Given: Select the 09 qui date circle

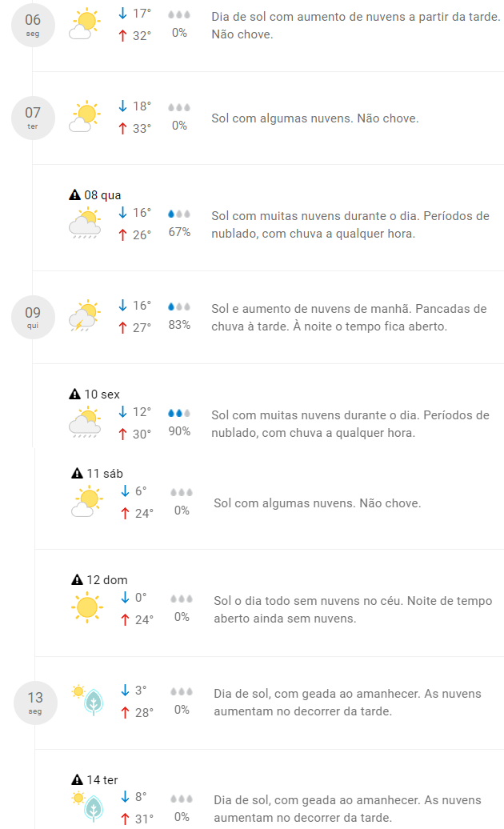Looking at the screenshot, I should [32, 317].
